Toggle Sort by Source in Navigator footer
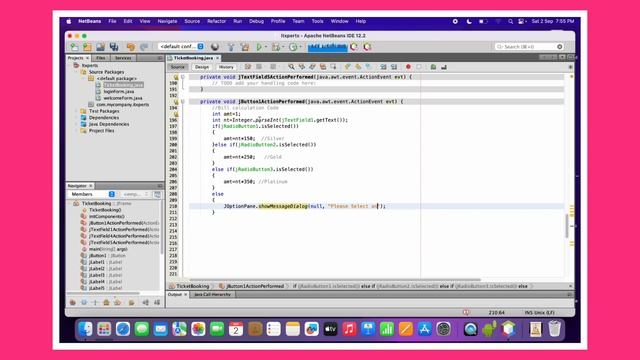640x360 pixels. [157, 302]
